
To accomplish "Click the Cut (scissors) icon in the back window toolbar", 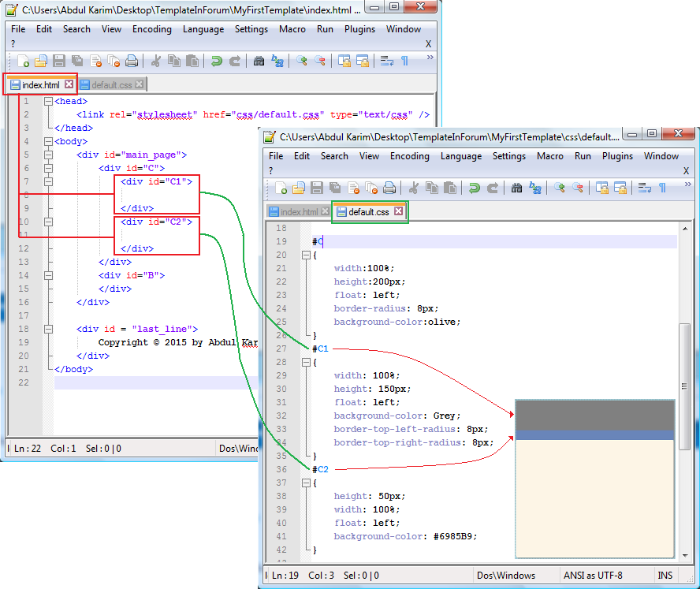I will point(155,61).
